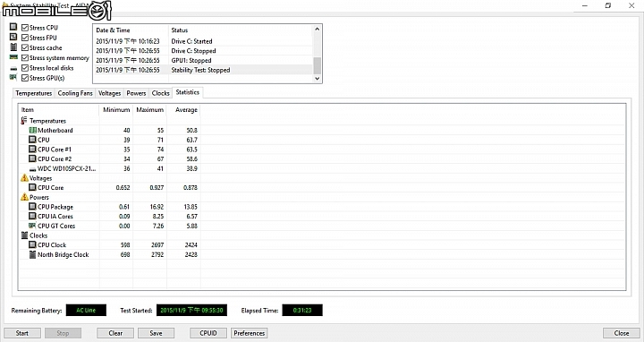Disable the Stress local disks checkbox
Viewport: 644px width, 342px height.
(x=25, y=68)
